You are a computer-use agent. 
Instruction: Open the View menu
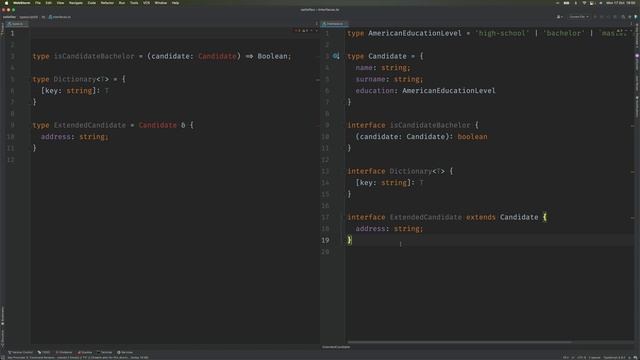pos(60,3)
